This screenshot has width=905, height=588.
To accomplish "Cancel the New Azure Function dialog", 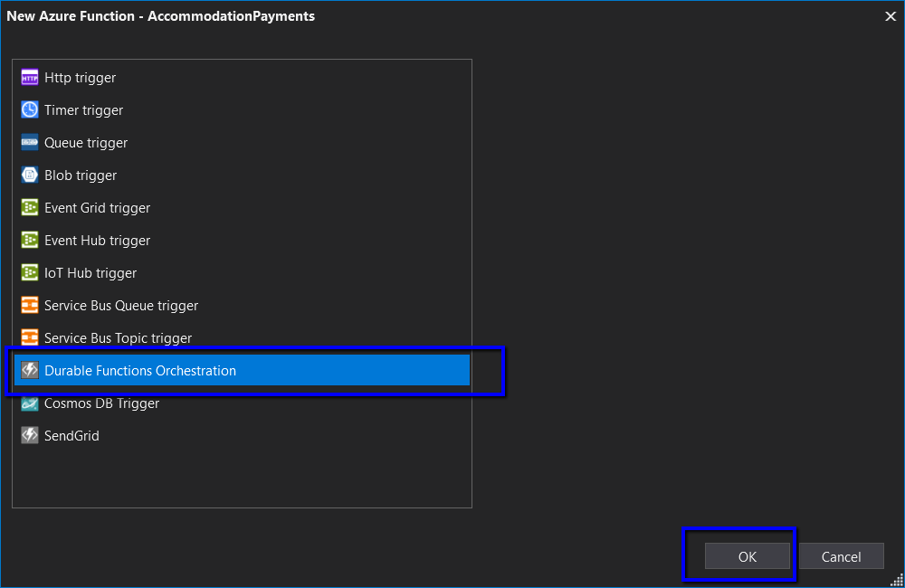I will pos(841,557).
